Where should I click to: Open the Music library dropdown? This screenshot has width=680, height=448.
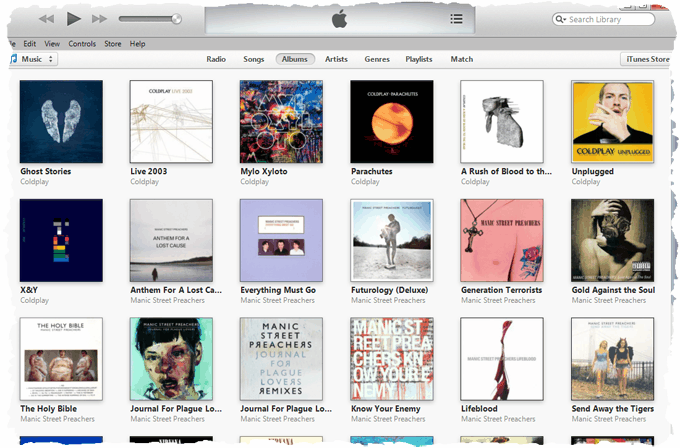click(x=33, y=59)
